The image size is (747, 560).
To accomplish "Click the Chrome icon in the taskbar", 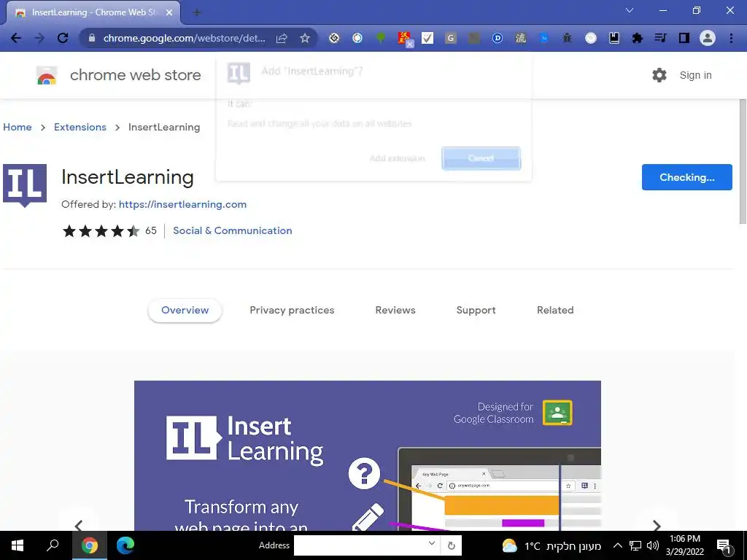I will click(89, 545).
